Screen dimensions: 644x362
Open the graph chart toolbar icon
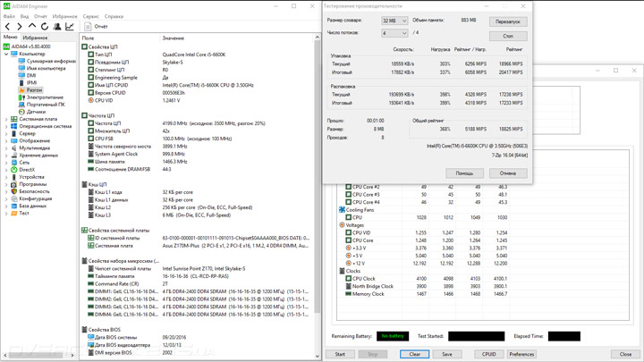70,26
